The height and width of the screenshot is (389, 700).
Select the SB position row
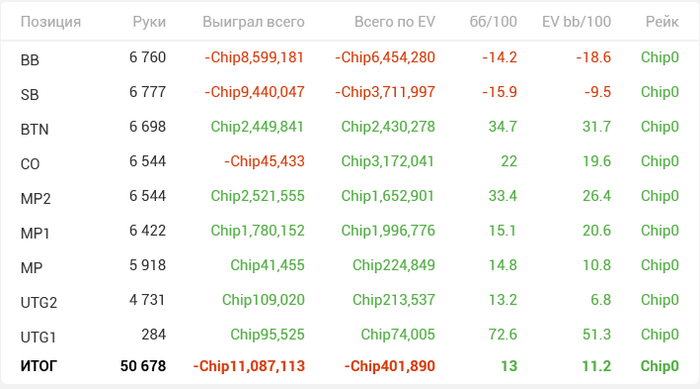point(350,92)
